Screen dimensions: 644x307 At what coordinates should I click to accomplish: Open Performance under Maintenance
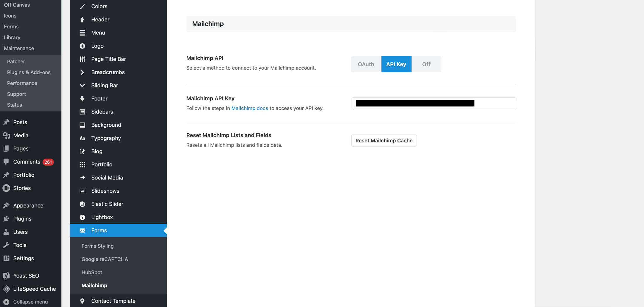22,83
